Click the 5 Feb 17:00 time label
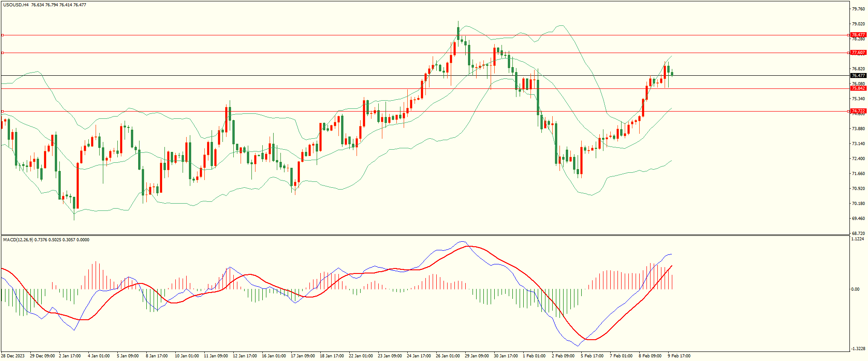Image resolution: width=868 pixels, height=361 pixels. point(593,356)
